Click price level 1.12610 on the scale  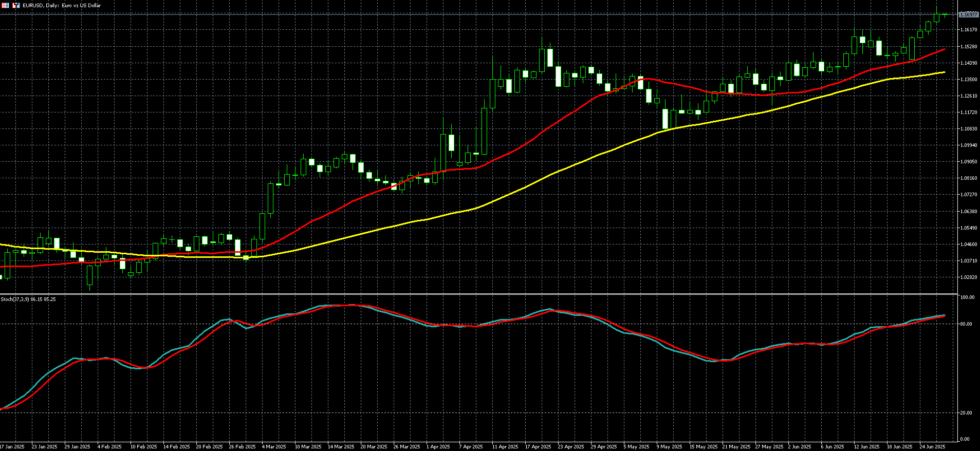pos(969,96)
